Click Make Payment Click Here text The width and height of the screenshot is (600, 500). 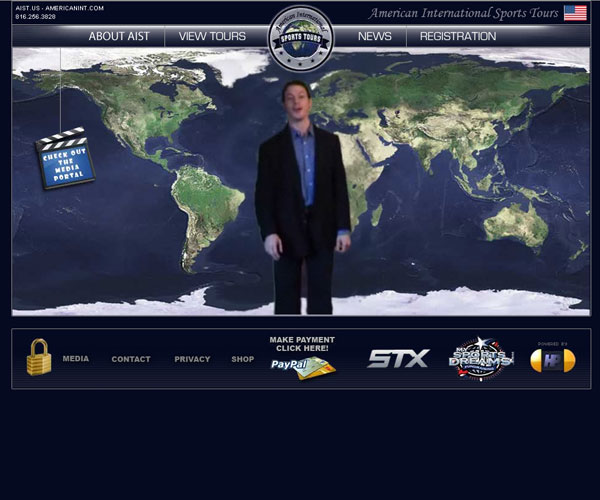(302, 344)
